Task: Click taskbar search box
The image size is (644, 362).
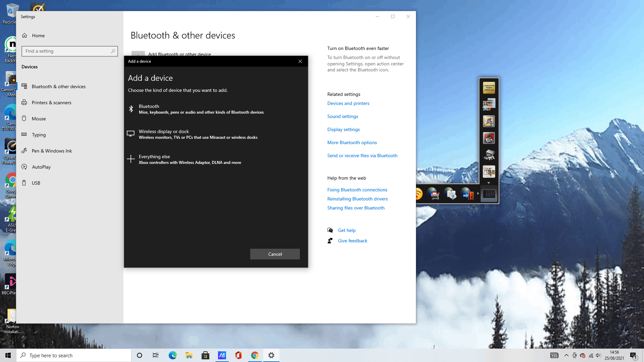Action: pos(74,355)
